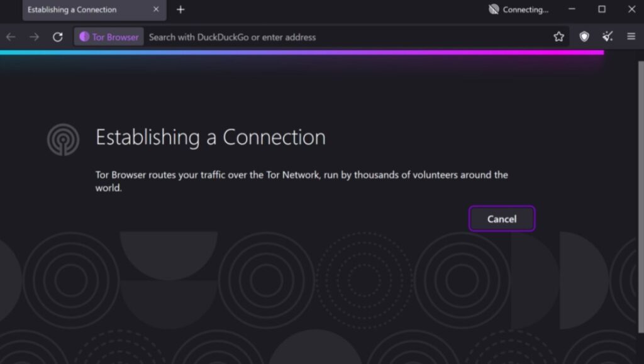Minimize the Tor Browser window
Viewport: 644px width, 364px height.
[x=572, y=9]
